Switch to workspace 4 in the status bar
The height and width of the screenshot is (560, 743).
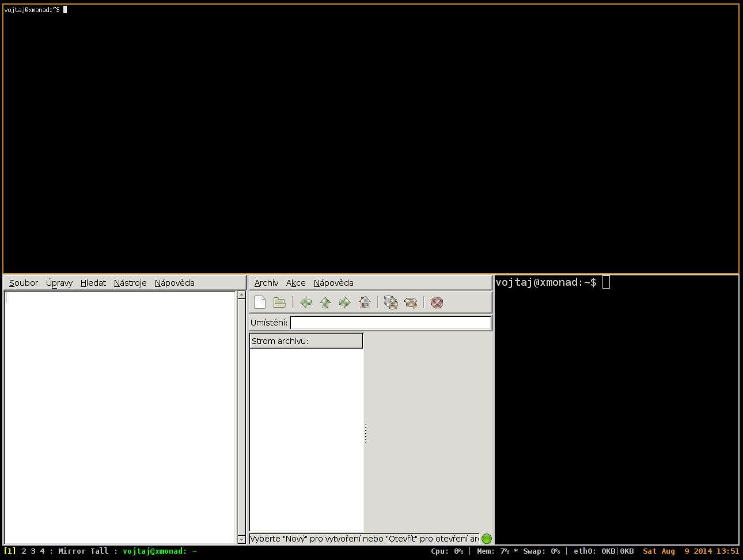(x=42, y=551)
